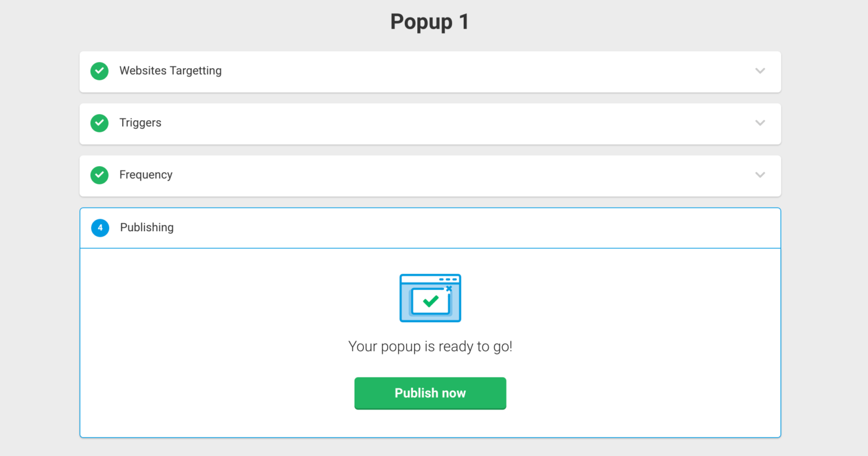Expand the Websites Targetting section chevron
The width and height of the screenshot is (868, 456).
point(760,71)
